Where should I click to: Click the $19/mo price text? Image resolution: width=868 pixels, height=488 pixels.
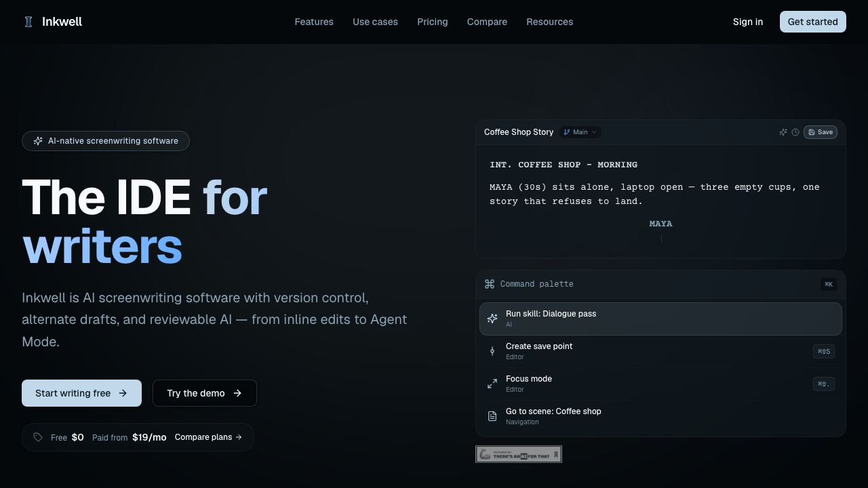(x=149, y=437)
